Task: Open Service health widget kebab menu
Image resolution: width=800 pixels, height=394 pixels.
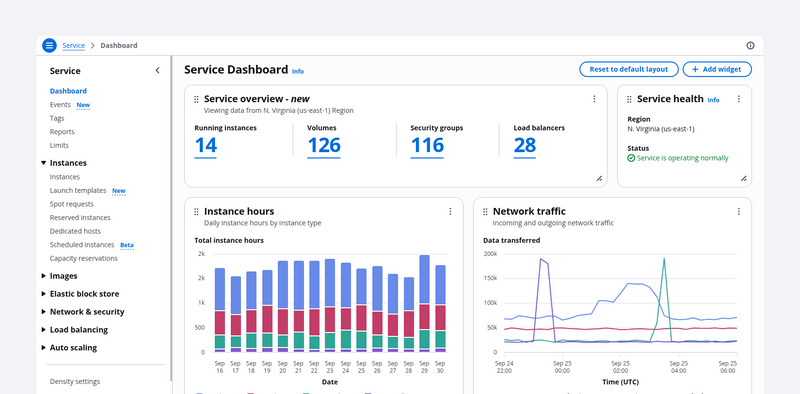Action: [738, 99]
